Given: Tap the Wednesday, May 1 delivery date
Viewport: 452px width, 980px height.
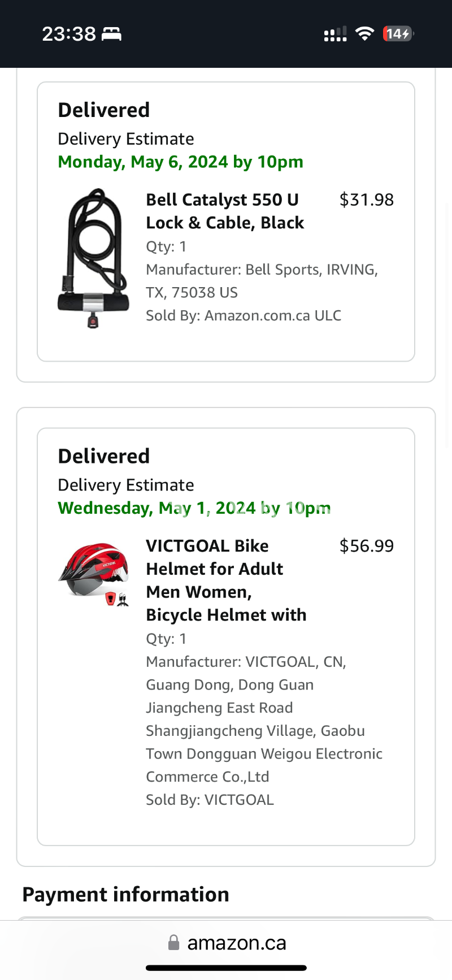Looking at the screenshot, I should click(194, 508).
